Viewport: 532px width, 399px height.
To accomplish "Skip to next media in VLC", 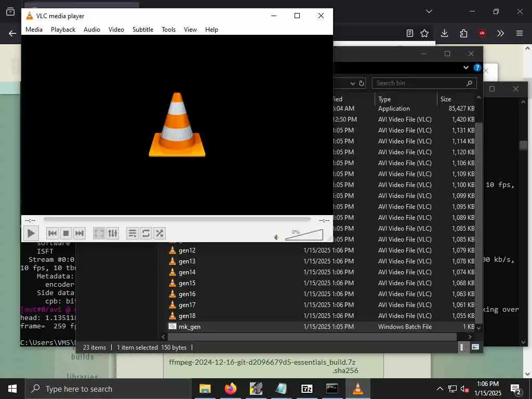I will tap(79, 233).
